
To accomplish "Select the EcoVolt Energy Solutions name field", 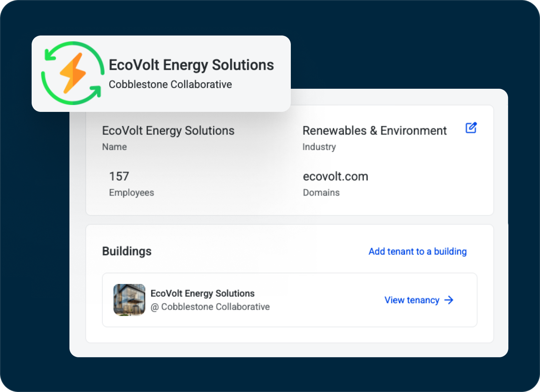I will pyautogui.click(x=168, y=131).
